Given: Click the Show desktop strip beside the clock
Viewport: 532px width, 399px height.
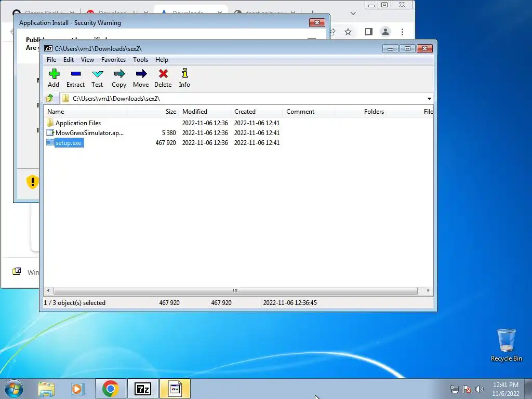Looking at the screenshot, I should point(528,389).
